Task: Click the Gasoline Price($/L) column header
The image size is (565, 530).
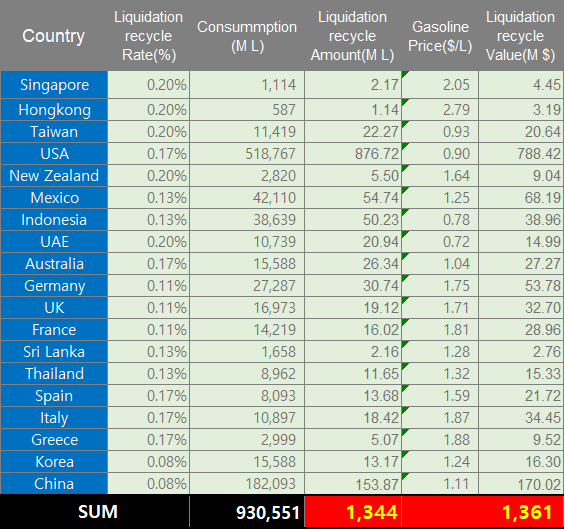Action: click(x=440, y=36)
